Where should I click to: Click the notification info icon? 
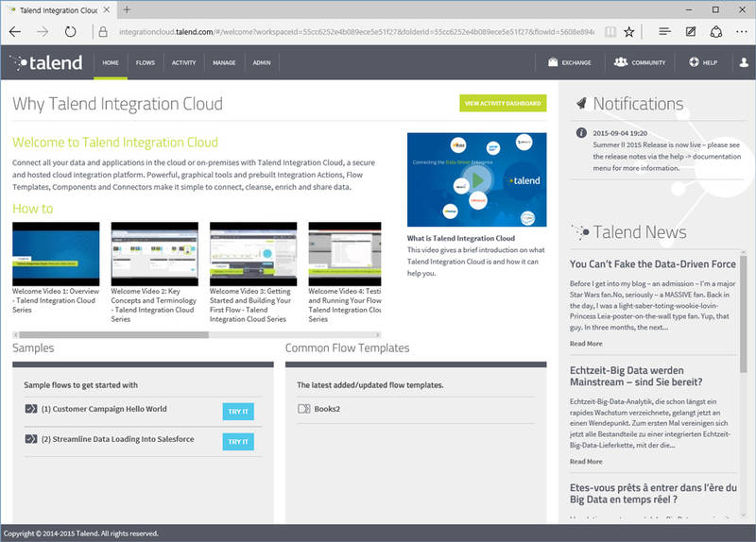[581, 132]
